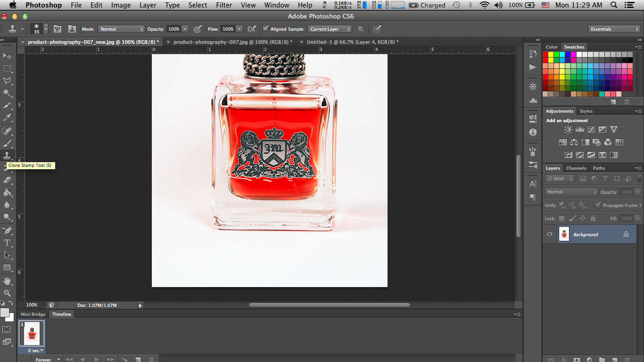Viewport: 644px width, 362px height.
Task: Toggle airbrush mode in options bar
Action: click(252, 29)
